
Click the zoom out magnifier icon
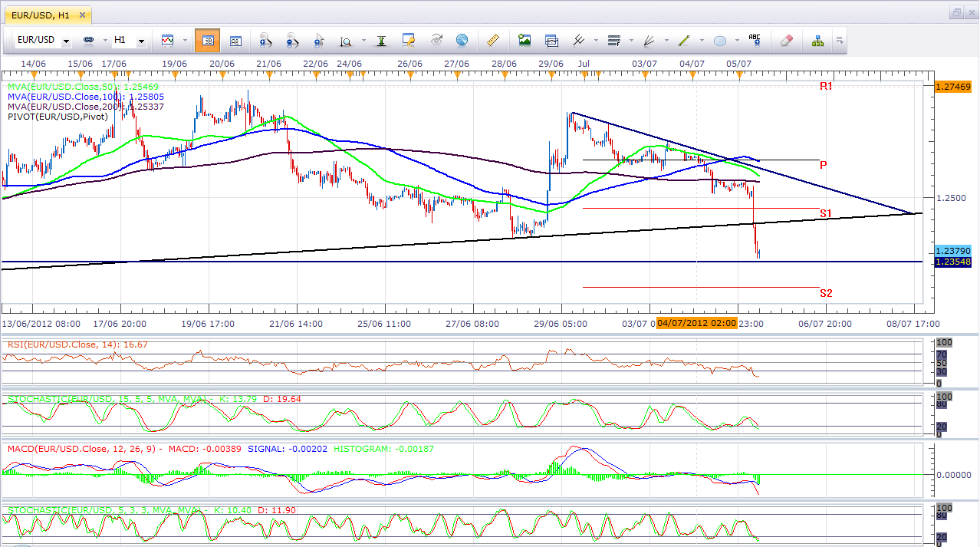tap(292, 40)
